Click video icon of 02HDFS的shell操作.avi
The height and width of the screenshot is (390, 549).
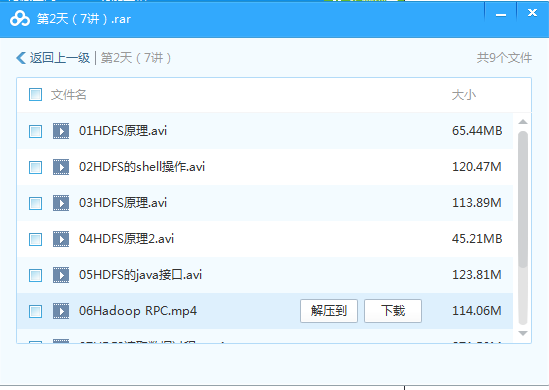click(x=61, y=167)
